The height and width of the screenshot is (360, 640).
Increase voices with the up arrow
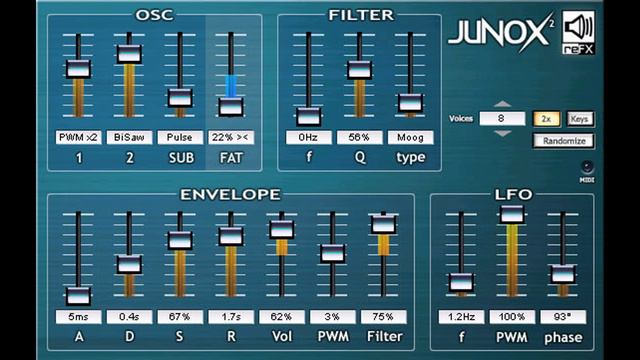pyautogui.click(x=502, y=104)
